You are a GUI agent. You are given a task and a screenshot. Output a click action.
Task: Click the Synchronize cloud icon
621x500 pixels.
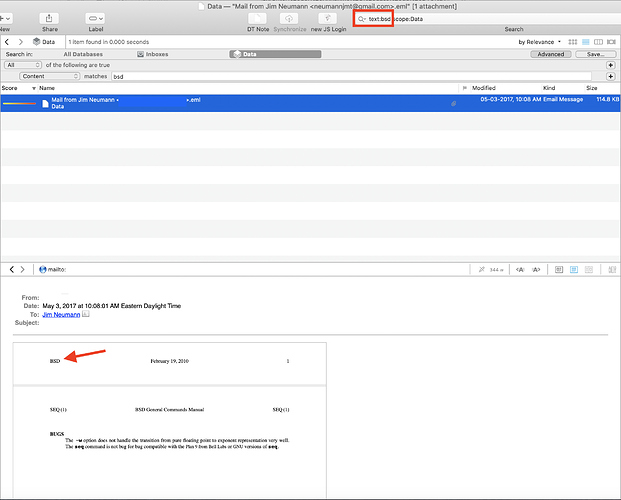point(289,18)
